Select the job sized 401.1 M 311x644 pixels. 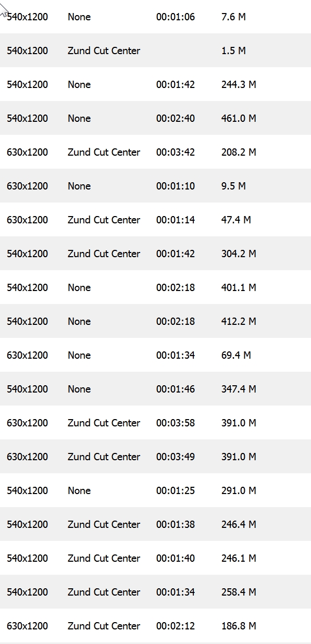(155, 287)
